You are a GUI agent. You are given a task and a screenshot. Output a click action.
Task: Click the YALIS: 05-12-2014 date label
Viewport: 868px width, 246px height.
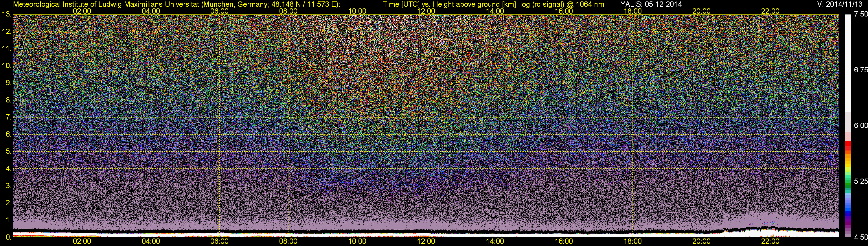click(x=651, y=4)
